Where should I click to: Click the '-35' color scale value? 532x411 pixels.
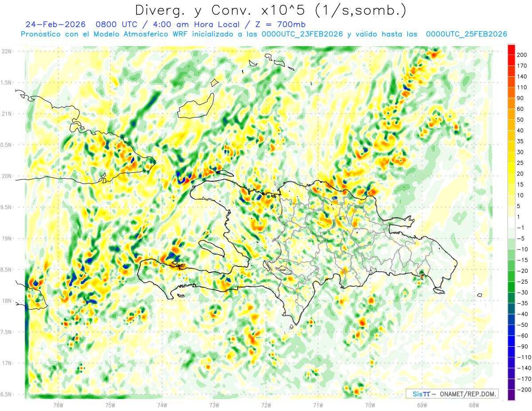tap(522, 303)
